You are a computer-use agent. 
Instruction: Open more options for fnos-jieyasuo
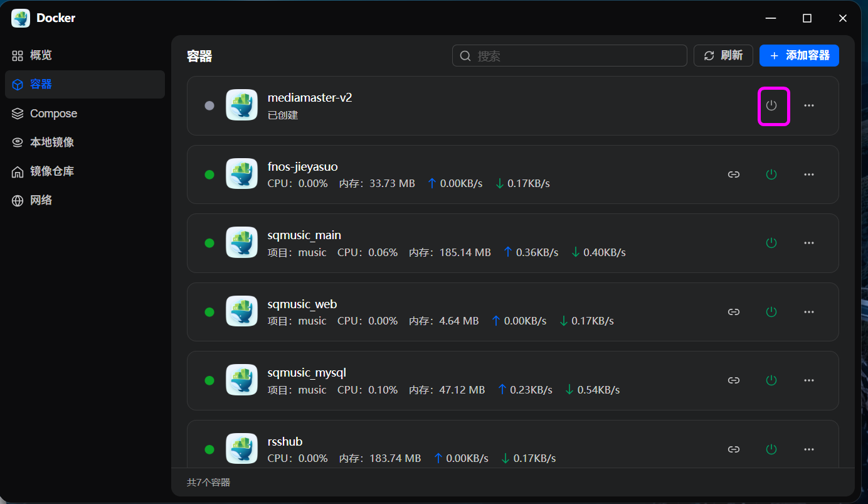[809, 174]
